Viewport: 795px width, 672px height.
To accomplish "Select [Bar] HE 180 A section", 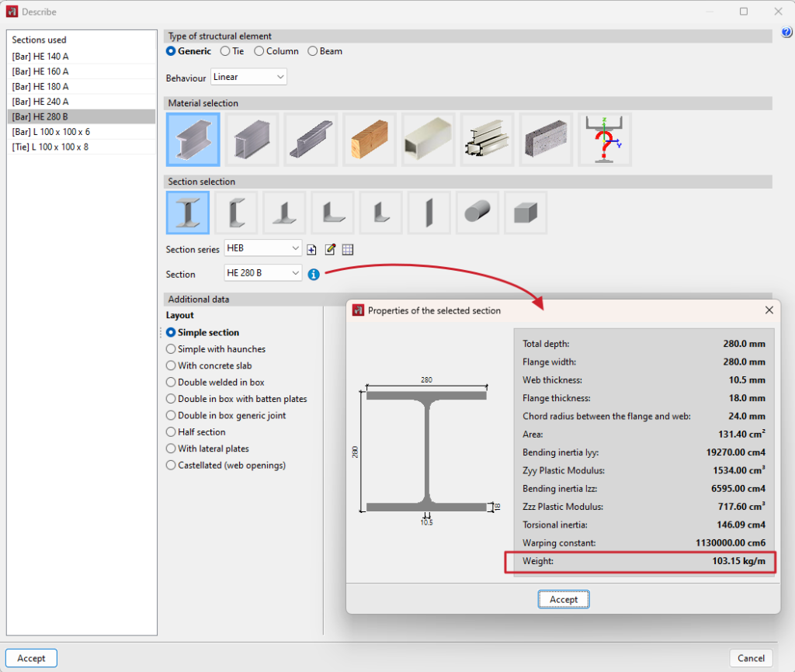I will pyautogui.click(x=82, y=87).
